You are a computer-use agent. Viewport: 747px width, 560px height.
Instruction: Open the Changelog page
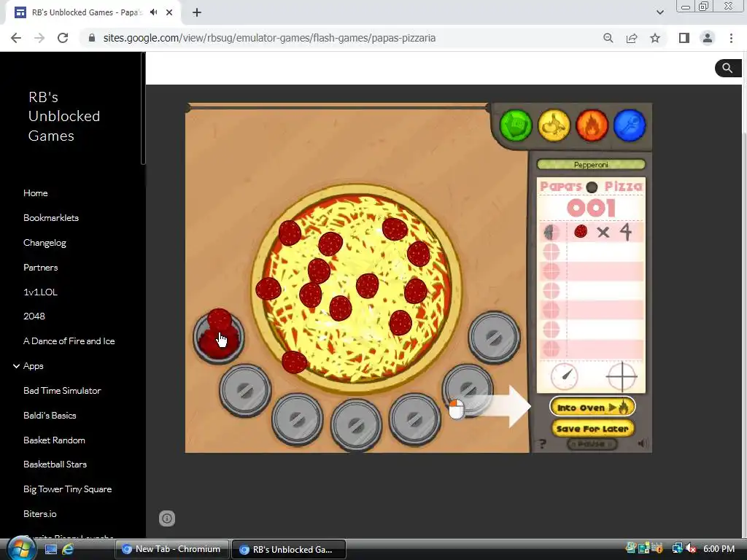click(x=44, y=242)
